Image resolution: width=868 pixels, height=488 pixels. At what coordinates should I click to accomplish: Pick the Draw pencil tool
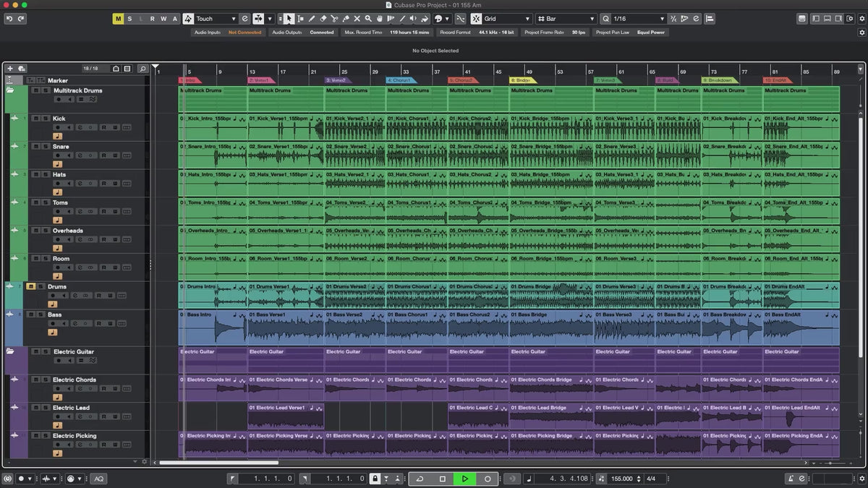[312, 19]
